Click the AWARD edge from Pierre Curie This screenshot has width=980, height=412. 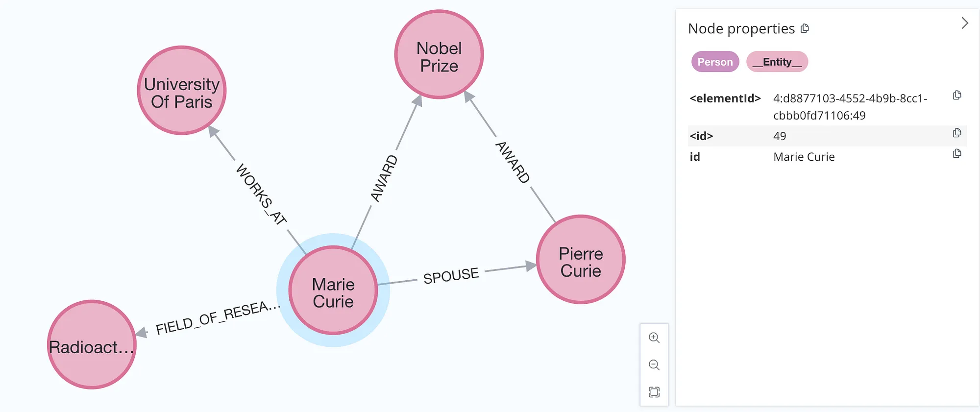pos(513,162)
